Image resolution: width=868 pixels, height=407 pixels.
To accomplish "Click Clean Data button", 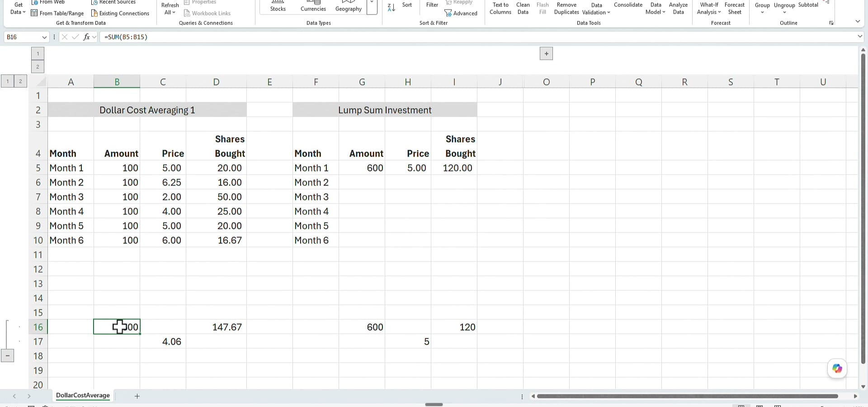I will [523, 8].
